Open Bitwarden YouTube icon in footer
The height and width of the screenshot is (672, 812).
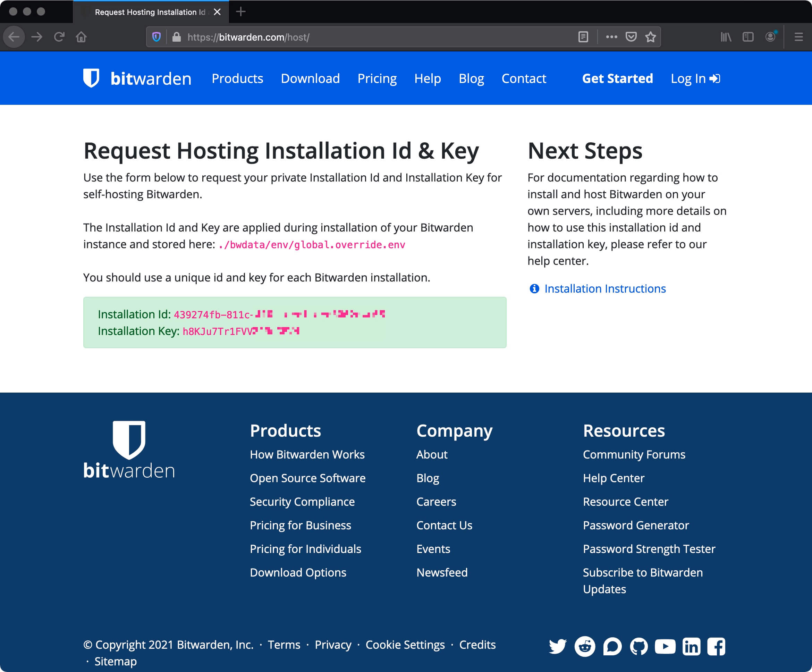[665, 646]
